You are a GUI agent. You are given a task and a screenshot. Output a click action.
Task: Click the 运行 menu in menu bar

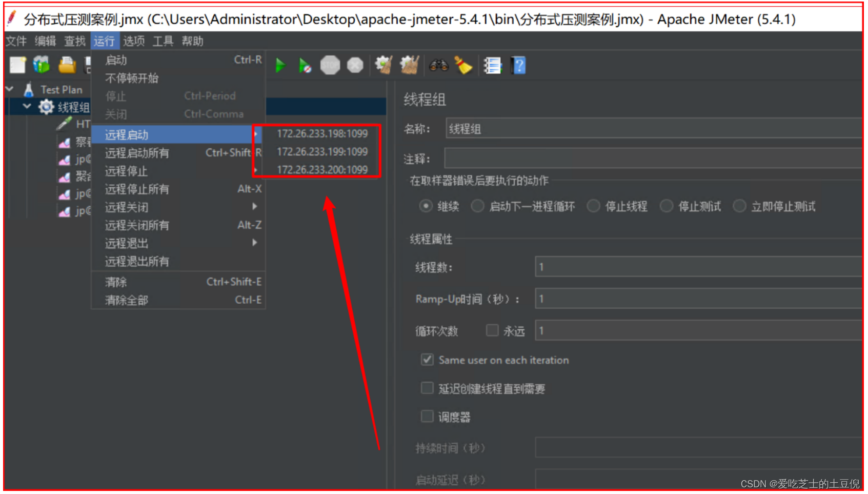pos(104,41)
